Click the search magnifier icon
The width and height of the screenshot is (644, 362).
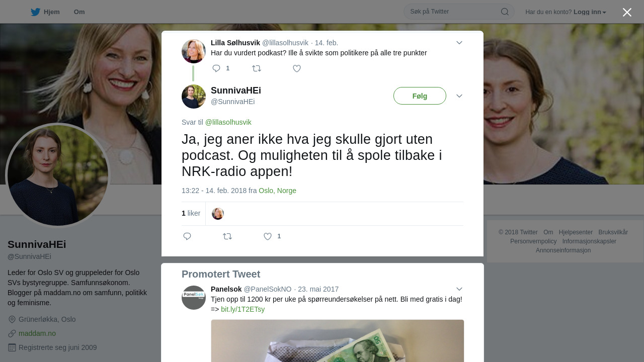click(505, 12)
